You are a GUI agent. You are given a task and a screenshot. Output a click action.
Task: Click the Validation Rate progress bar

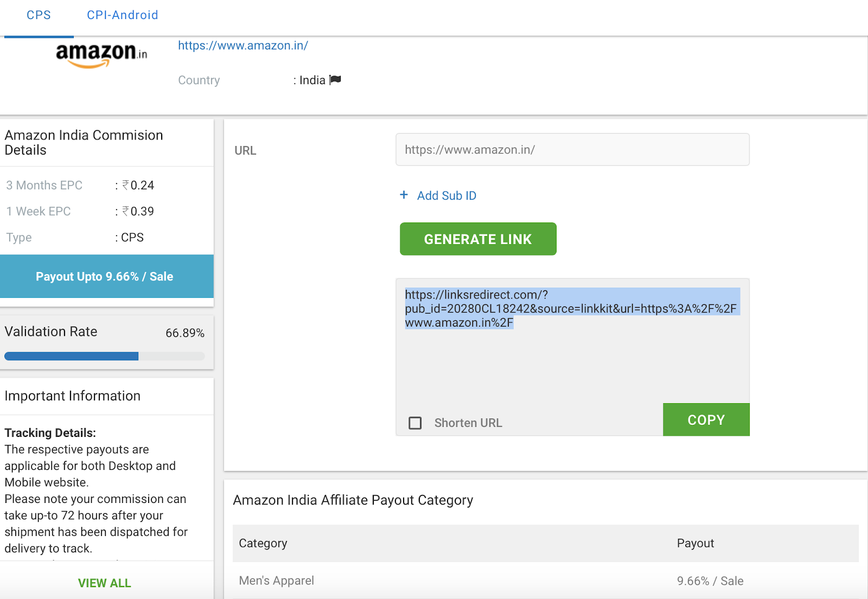(105, 356)
